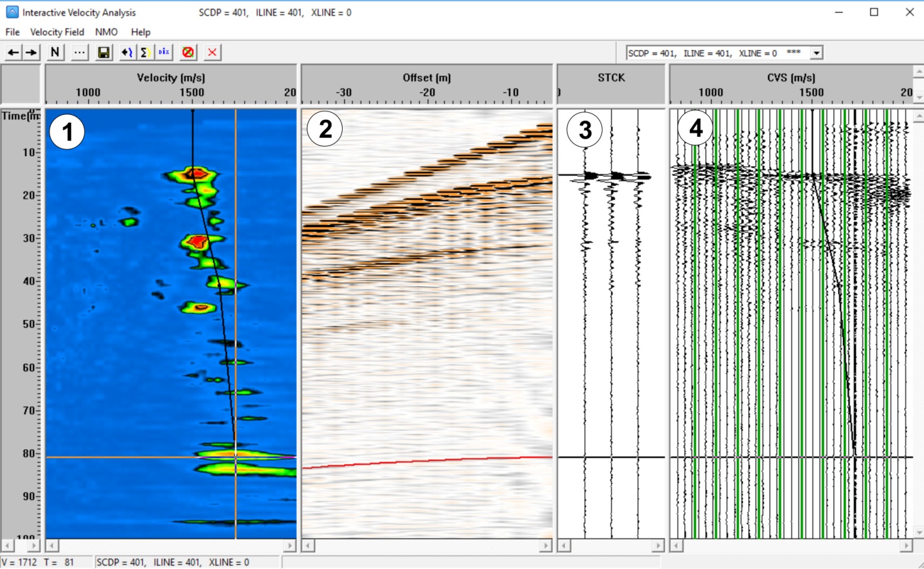924x569 pixels.
Task: Click the red semblance peak near time 30
Action: pyautogui.click(x=198, y=241)
